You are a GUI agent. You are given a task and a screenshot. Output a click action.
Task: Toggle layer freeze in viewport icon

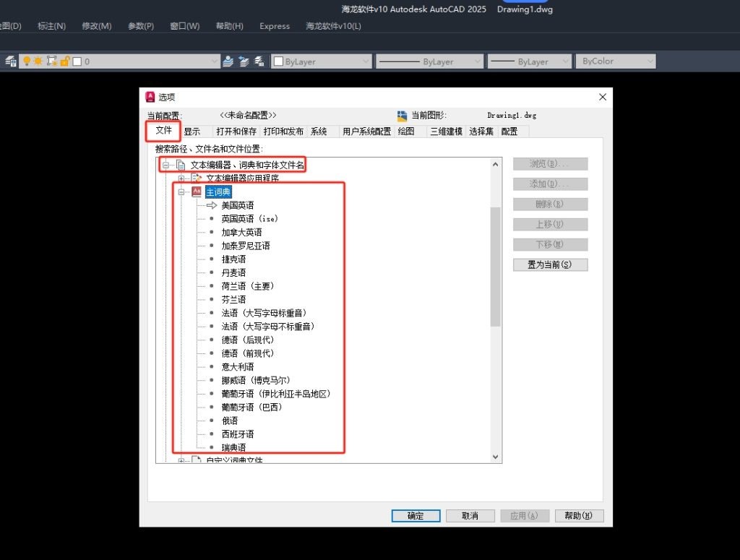click(x=51, y=61)
